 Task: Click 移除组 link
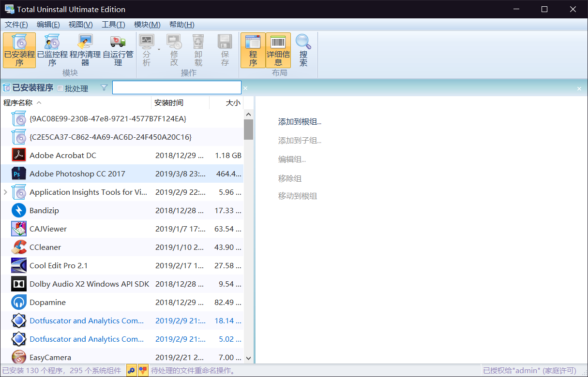(290, 178)
